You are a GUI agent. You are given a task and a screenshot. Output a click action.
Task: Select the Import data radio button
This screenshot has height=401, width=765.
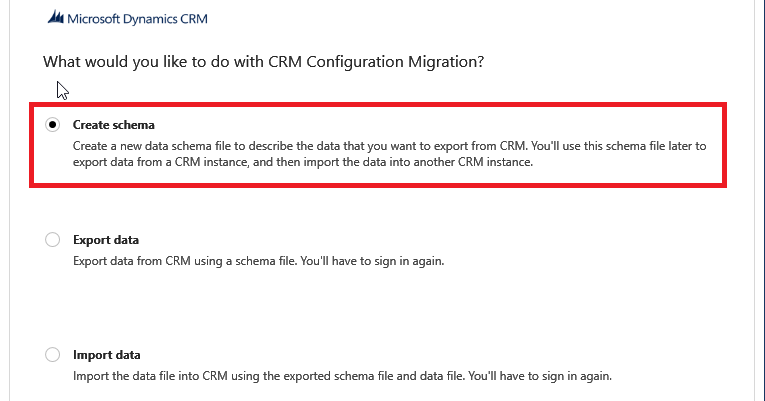52,355
